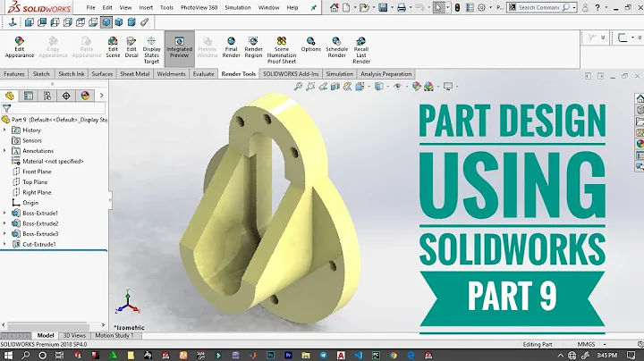Expand the History folder
Viewport: 644px width, 361px height.
(x=4, y=130)
